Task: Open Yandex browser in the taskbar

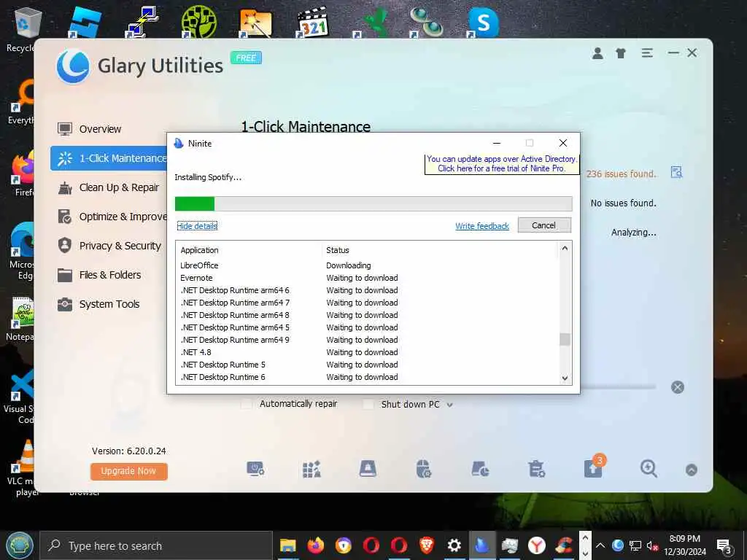Action: coord(537,545)
